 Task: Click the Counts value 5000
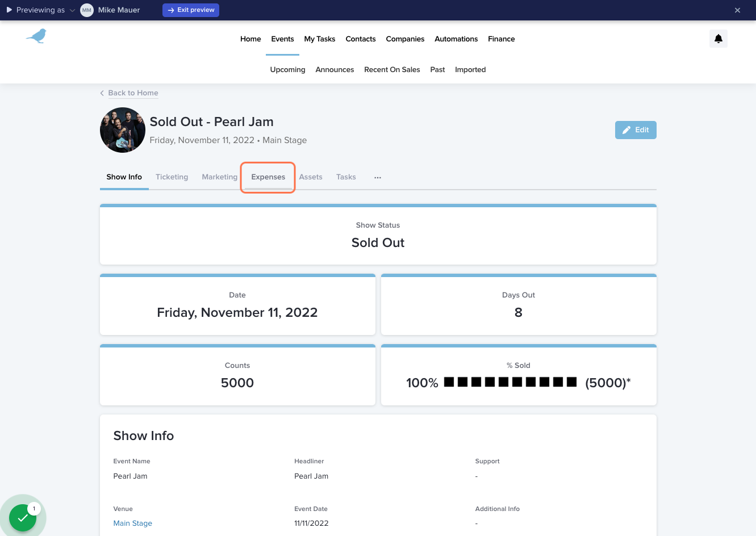point(237,383)
